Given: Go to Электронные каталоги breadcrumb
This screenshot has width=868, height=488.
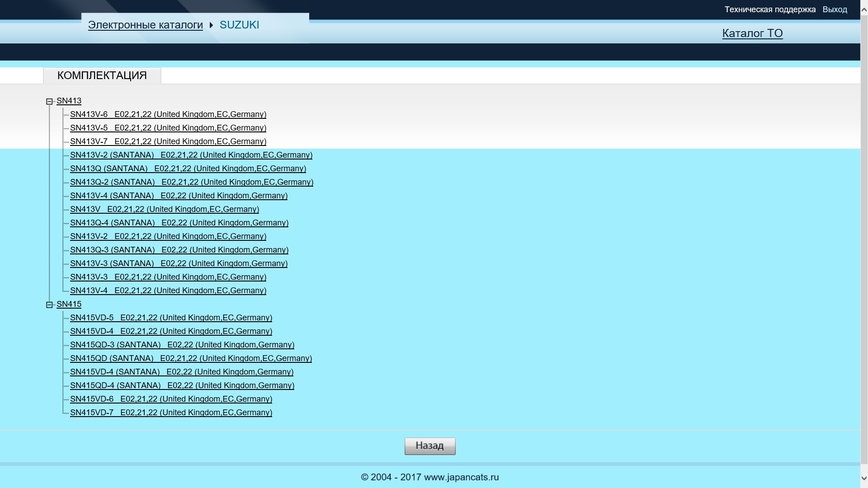Looking at the screenshot, I should [x=146, y=25].
